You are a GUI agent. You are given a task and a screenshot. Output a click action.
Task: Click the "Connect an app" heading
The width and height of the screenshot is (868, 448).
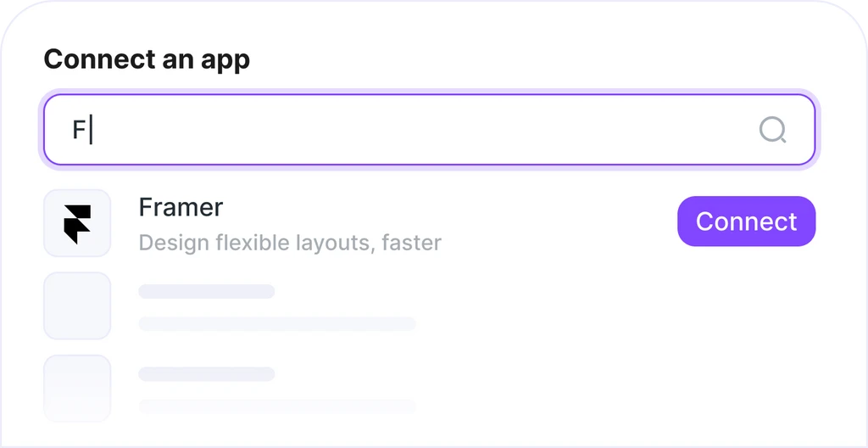[x=147, y=59]
